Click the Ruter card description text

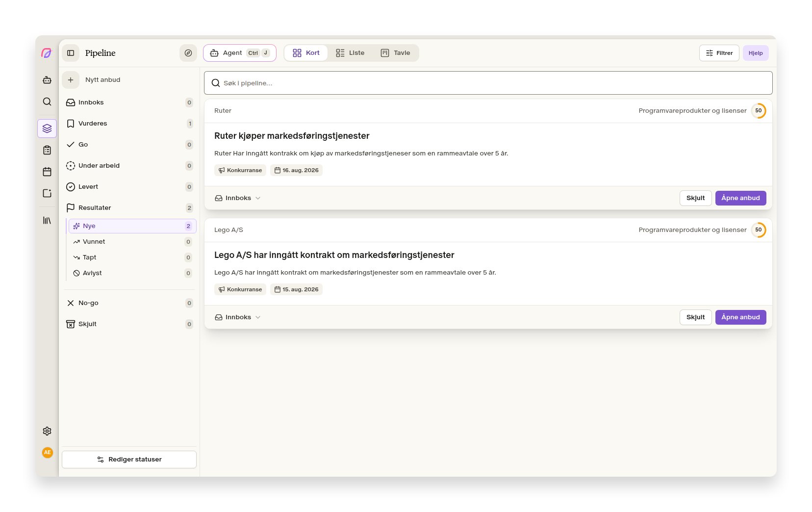(361, 154)
